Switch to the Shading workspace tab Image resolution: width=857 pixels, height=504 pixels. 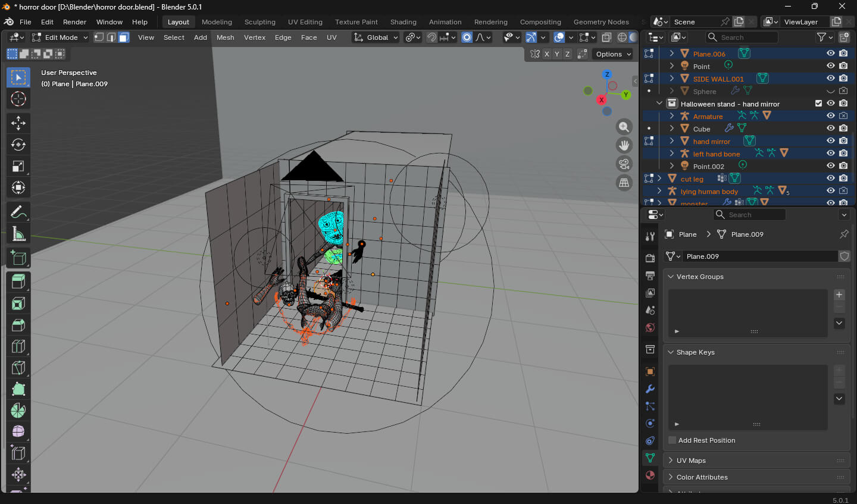click(404, 22)
